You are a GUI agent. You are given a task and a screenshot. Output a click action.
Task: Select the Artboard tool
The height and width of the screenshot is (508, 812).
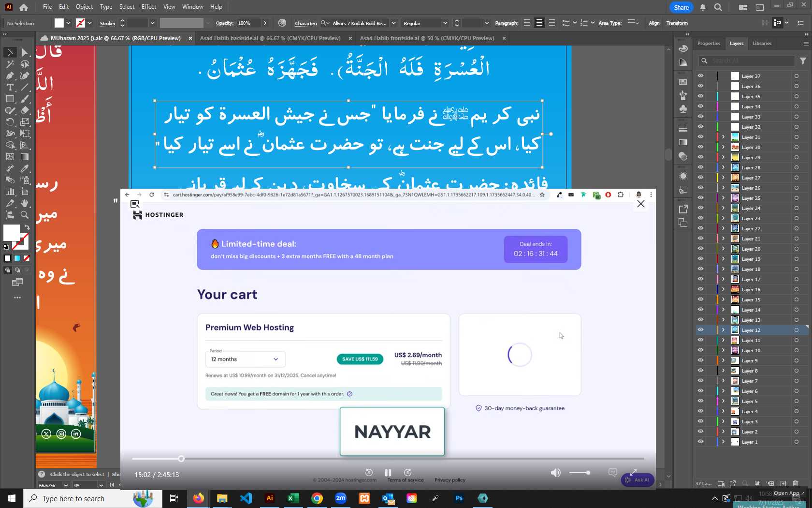point(25,192)
